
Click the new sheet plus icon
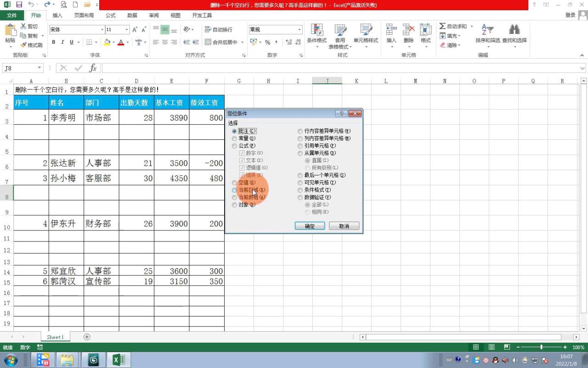click(x=87, y=337)
